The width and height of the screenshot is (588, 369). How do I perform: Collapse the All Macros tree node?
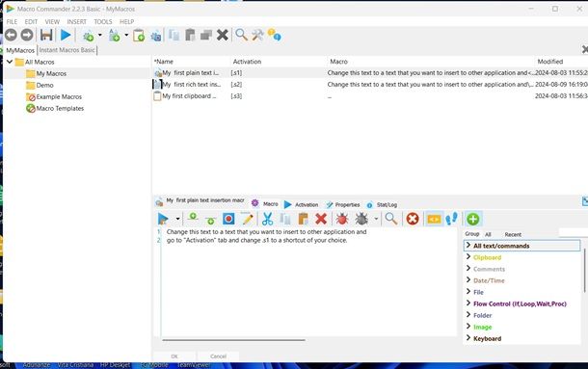point(10,62)
